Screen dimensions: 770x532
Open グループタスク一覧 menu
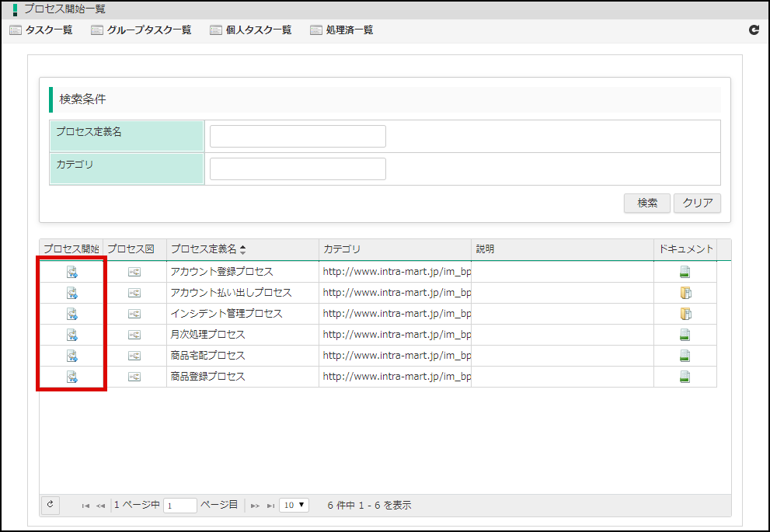coord(141,30)
